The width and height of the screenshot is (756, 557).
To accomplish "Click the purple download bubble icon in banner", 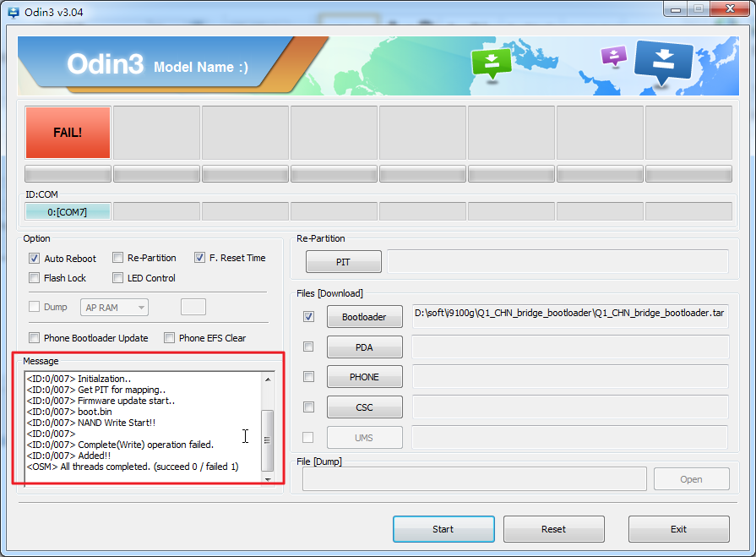I will [614, 56].
